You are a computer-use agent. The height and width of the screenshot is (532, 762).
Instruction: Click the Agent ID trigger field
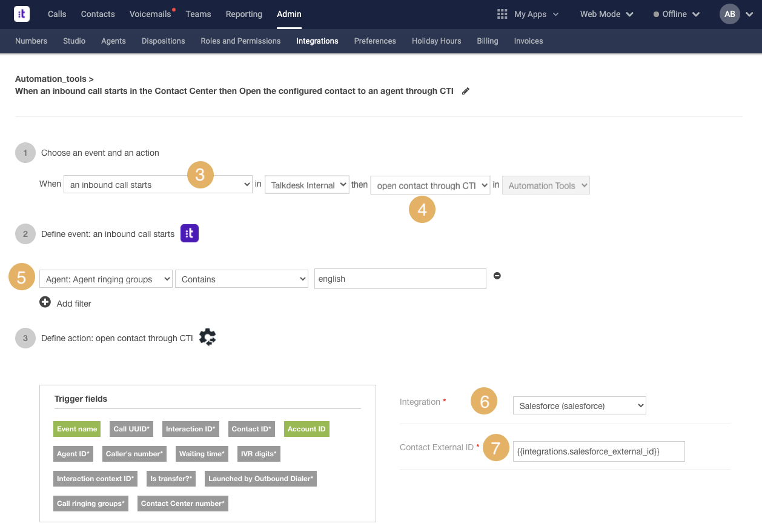pos(73,454)
